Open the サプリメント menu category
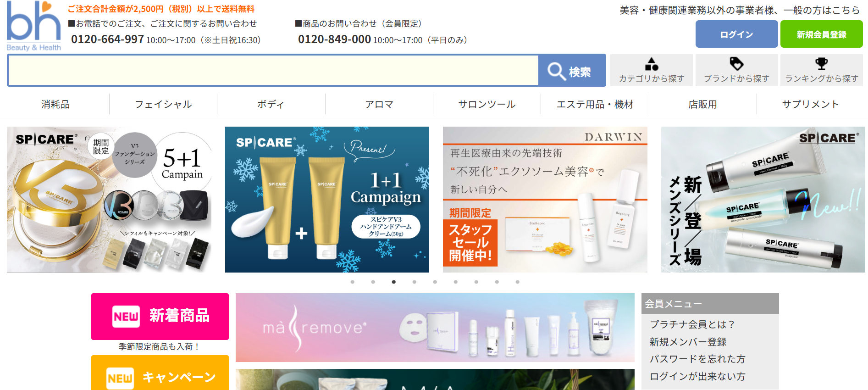 (x=810, y=105)
